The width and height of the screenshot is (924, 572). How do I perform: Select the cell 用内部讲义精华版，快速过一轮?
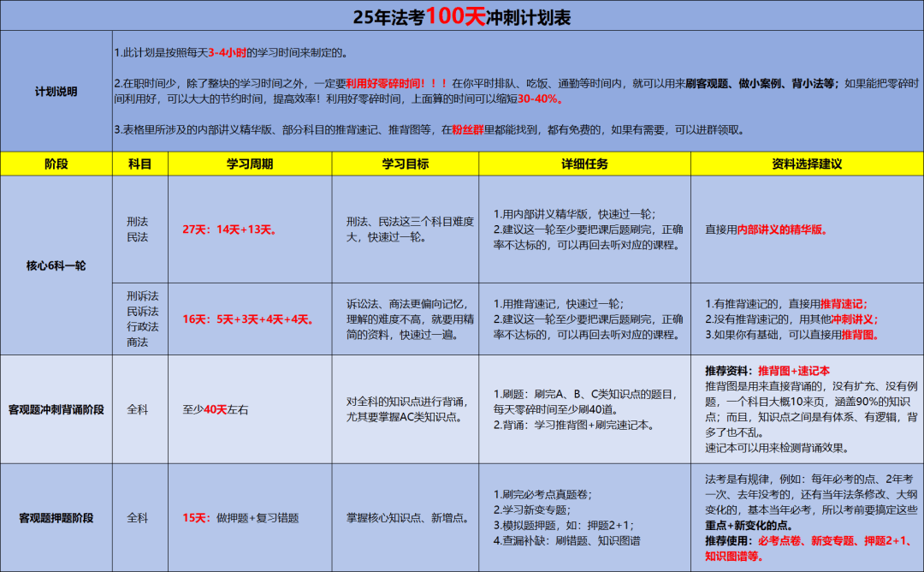(584, 229)
